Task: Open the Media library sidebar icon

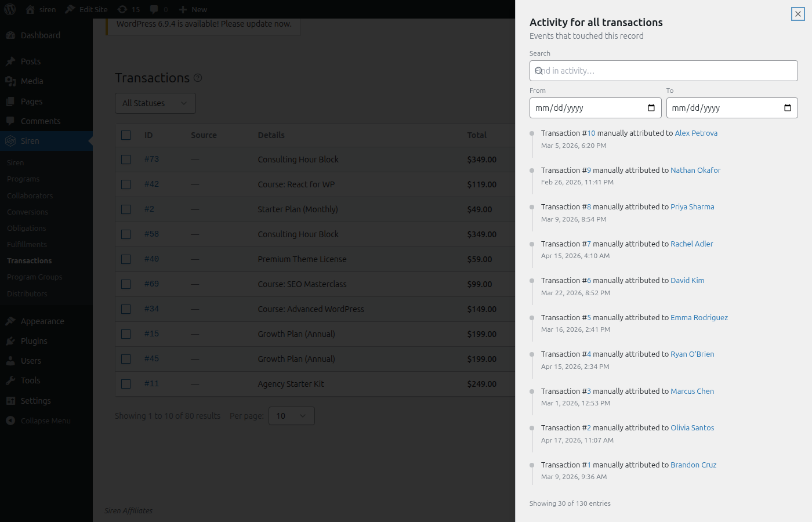Action: [12, 81]
